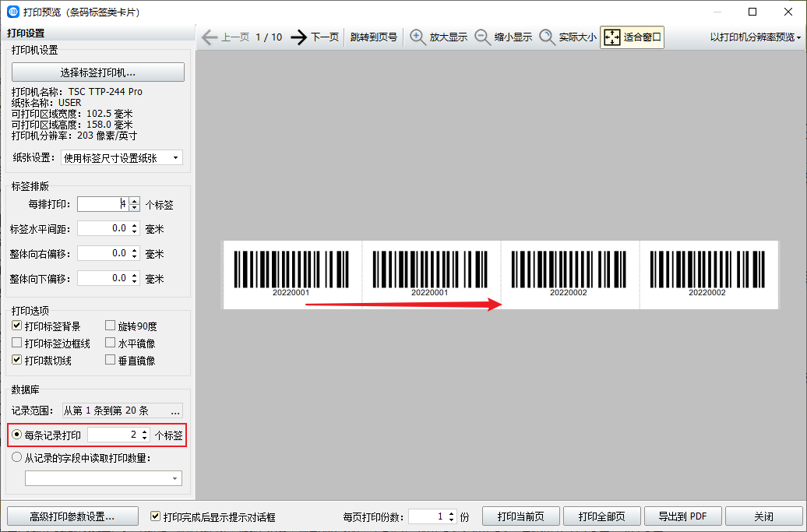
Task: Enable 打印标签边框线 checkbox
Action: (x=17, y=343)
